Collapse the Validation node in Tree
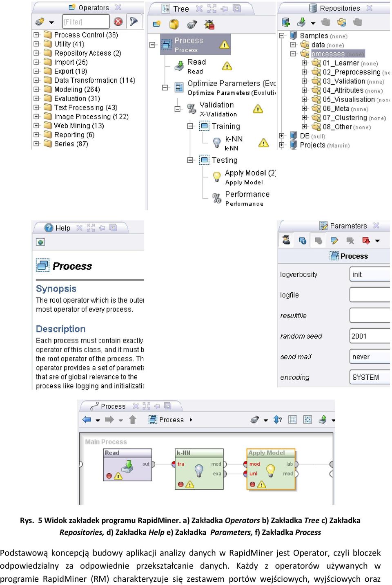This screenshot has width=392, height=585. pos(178,109)
